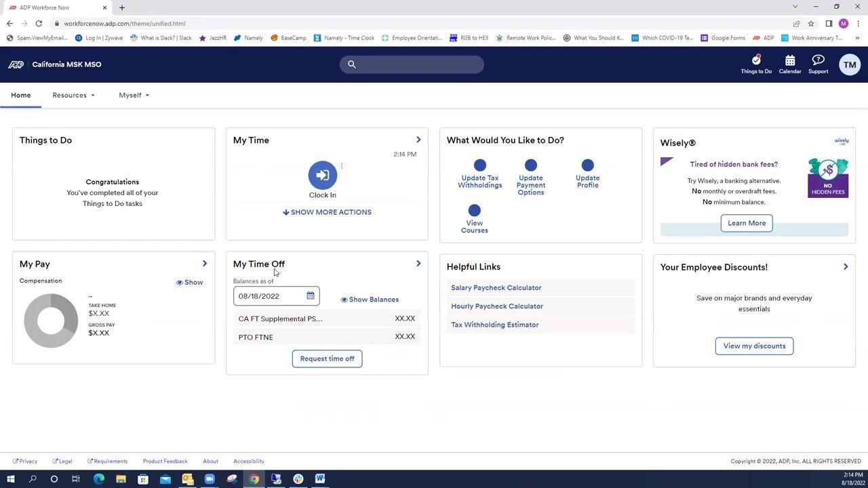Image resolution: width=868 pixels, height=488 pixels.
Task: Click the Clock In round icon
Action: 323,175
